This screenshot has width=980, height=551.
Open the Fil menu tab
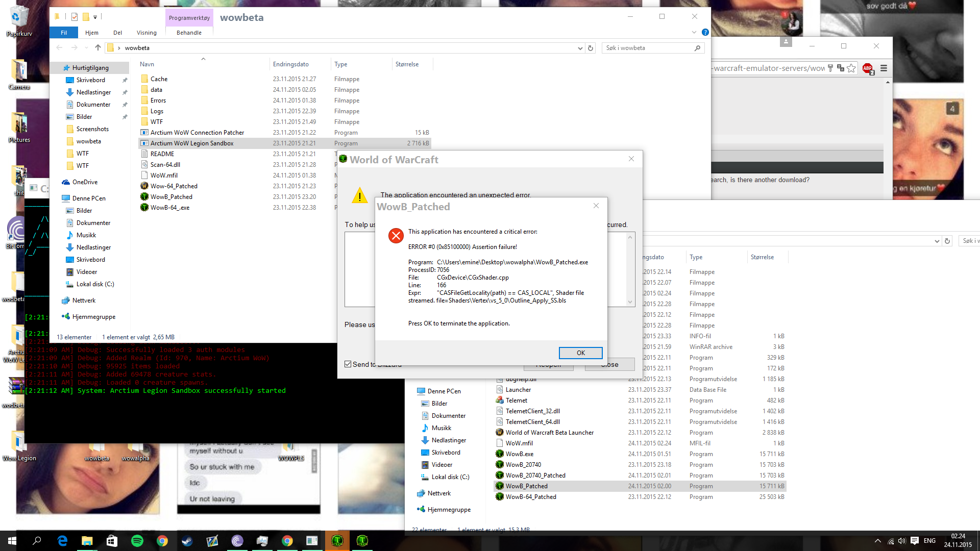click(64, 33)
